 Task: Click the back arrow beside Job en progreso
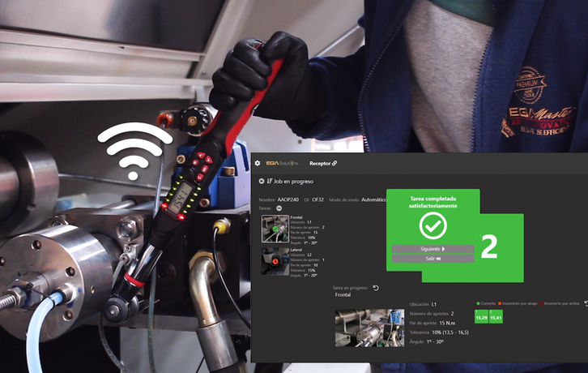tap(261, 182)
